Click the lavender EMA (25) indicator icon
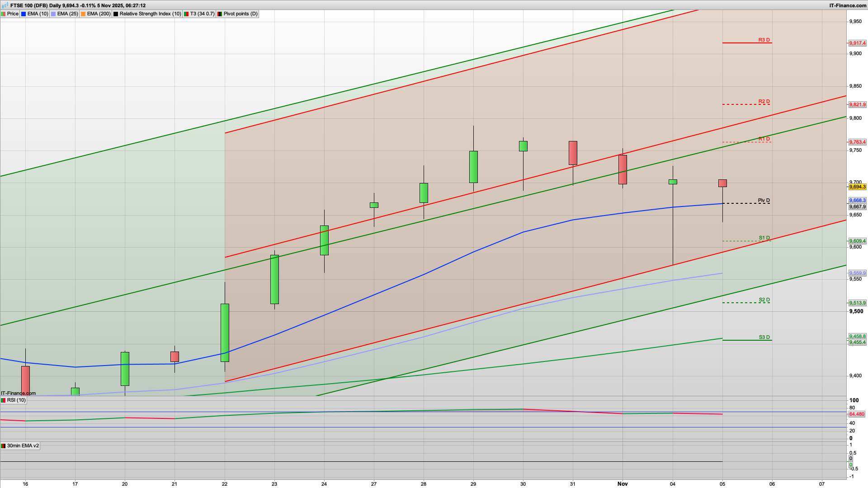Screen dimensions: 868x488 click(x=52, y=14)
